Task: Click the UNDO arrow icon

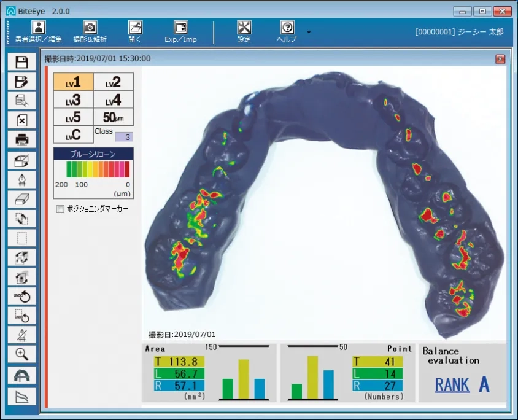Action: (22, 297)
